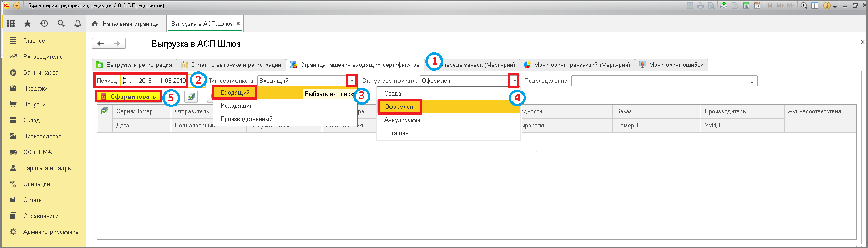Open the Info help icon
The image size is (868, 248).
click(827, 5)
